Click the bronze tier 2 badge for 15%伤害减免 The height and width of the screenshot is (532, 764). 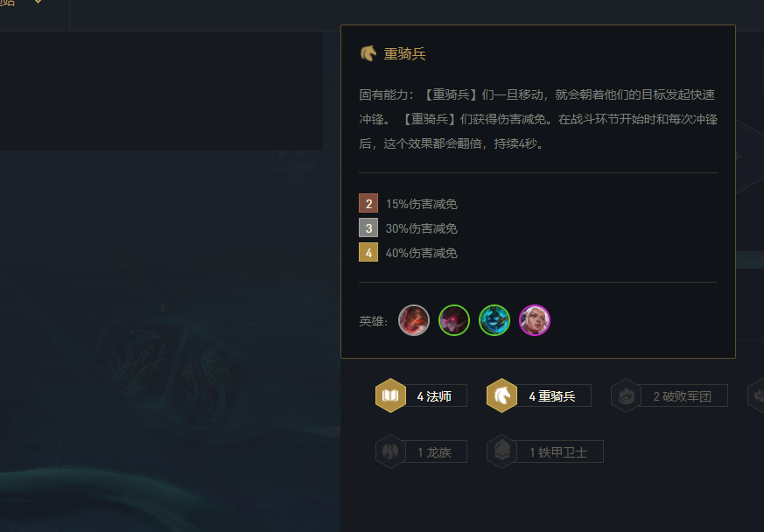pyautogui.click(x=368, y=203)
